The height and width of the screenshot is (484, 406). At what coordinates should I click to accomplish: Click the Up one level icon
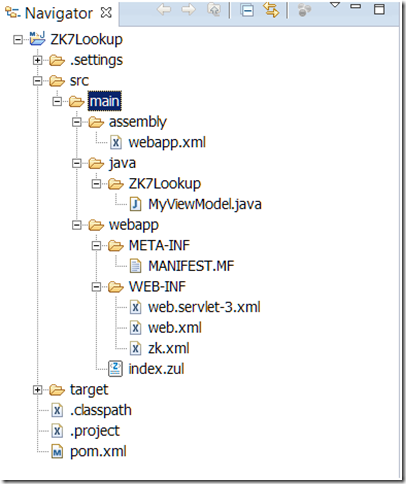[214, 10]
